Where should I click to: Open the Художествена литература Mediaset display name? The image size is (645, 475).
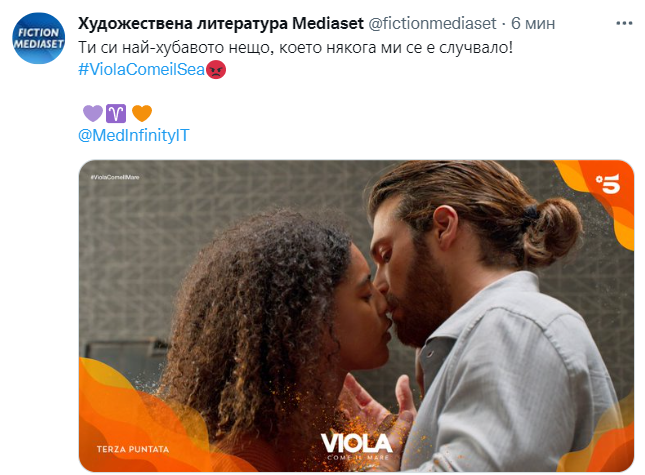(x=221, y=23)
